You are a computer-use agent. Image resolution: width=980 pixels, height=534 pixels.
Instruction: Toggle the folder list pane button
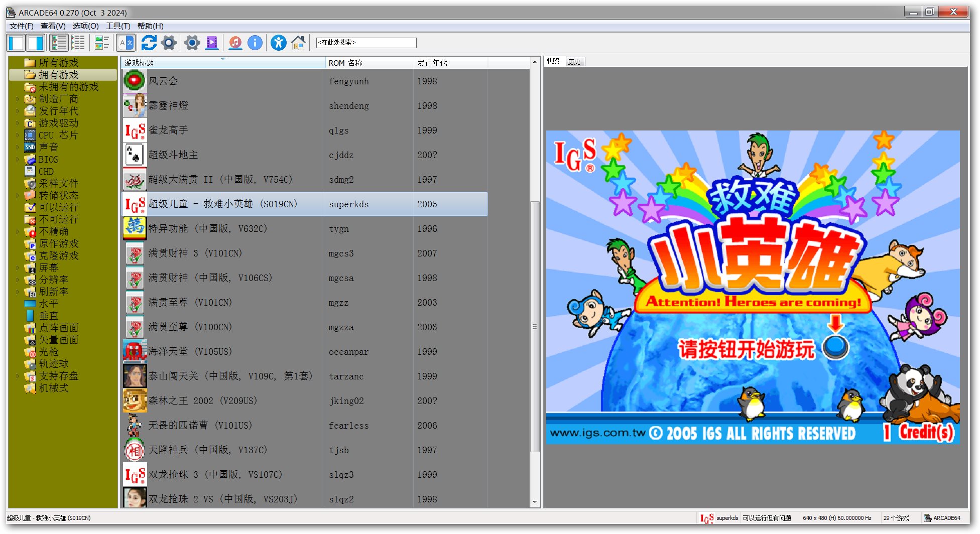coord(16,43)
